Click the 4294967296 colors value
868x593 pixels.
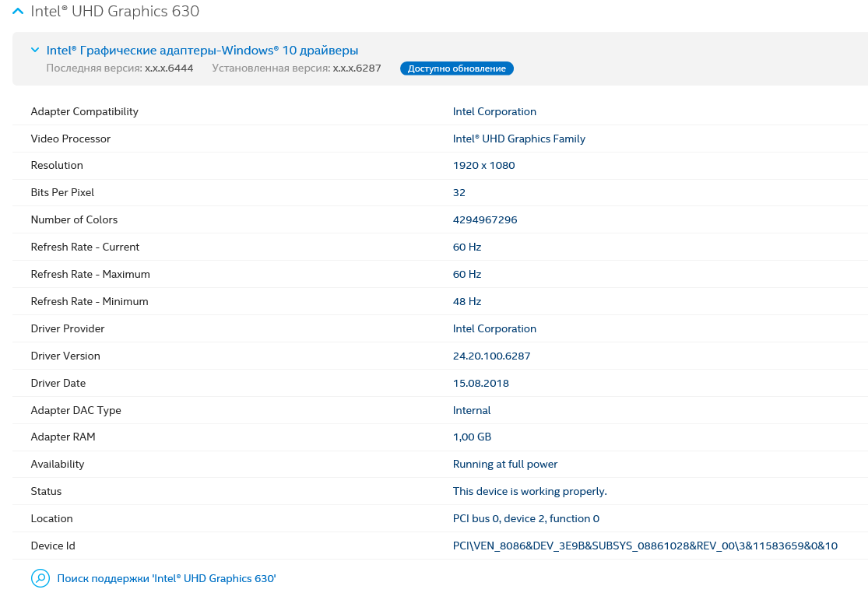(x=485, y=219)
